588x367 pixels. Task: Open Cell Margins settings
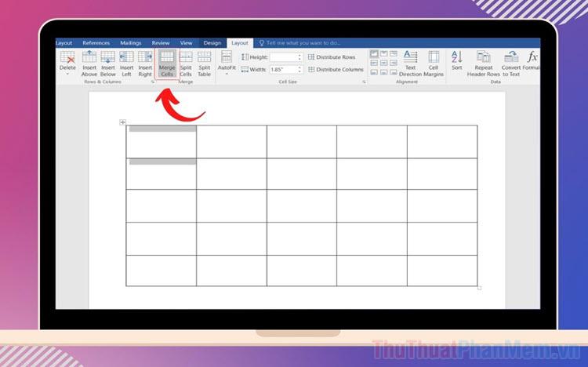434,64
